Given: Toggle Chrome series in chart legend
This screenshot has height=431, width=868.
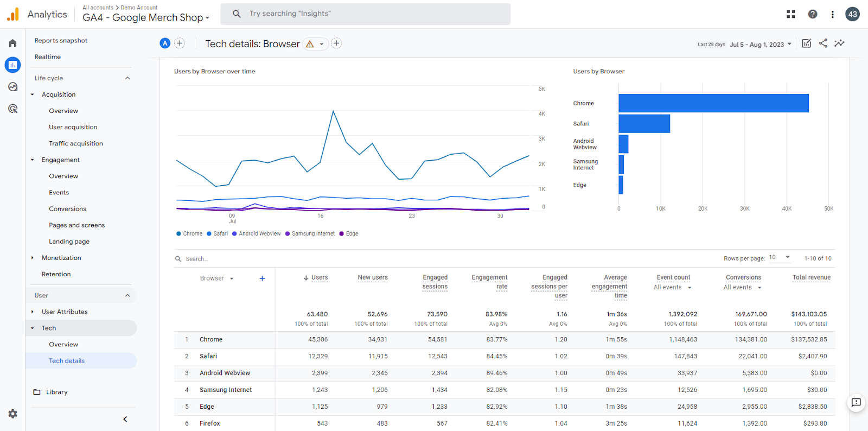Looking at the screenshot, I should pos(189,234).
